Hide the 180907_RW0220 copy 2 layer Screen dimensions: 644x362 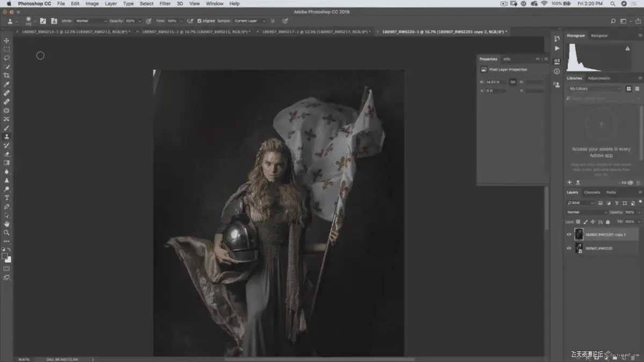[569, 234]
